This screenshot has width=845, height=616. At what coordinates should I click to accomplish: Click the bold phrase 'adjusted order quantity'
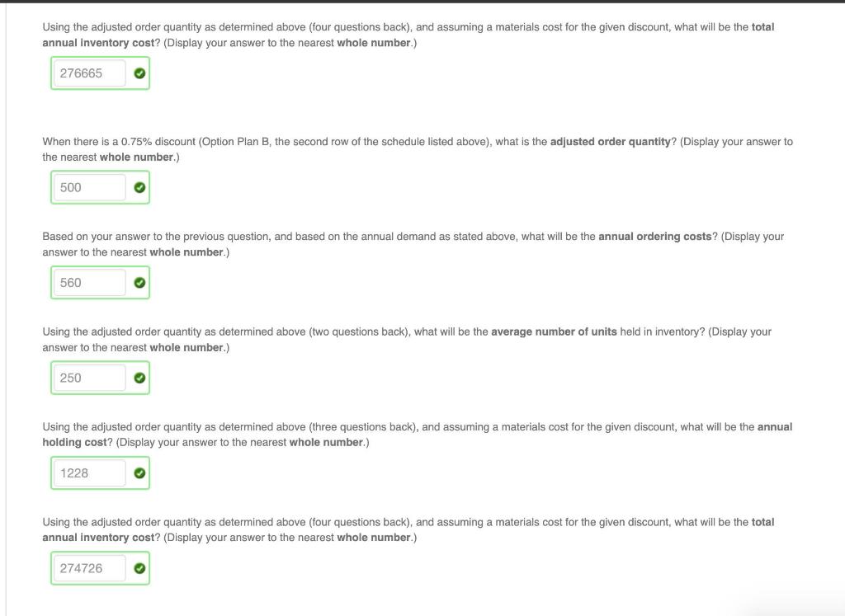609,141
